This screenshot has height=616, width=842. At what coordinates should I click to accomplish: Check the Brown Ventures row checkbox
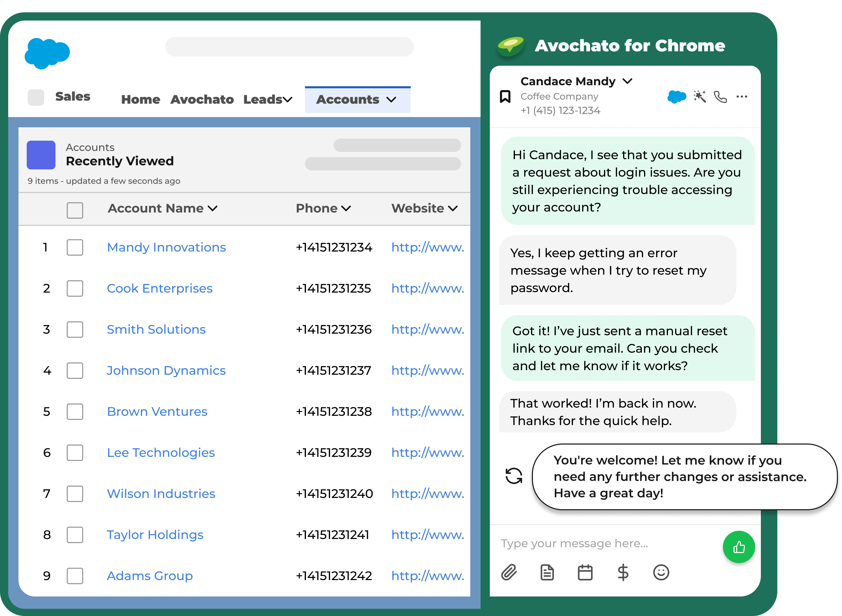(x=75, y=412)
